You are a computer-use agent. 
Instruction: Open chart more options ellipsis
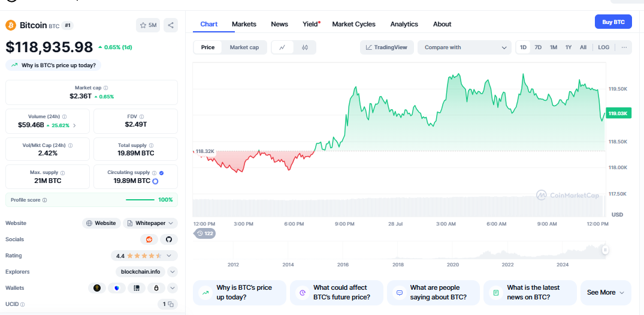pos(624,47)
